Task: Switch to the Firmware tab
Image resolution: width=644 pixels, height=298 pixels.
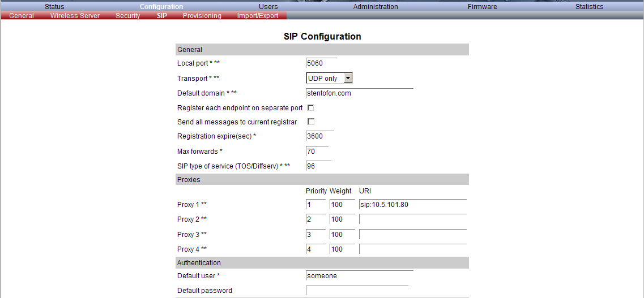Action: (482, 7)
